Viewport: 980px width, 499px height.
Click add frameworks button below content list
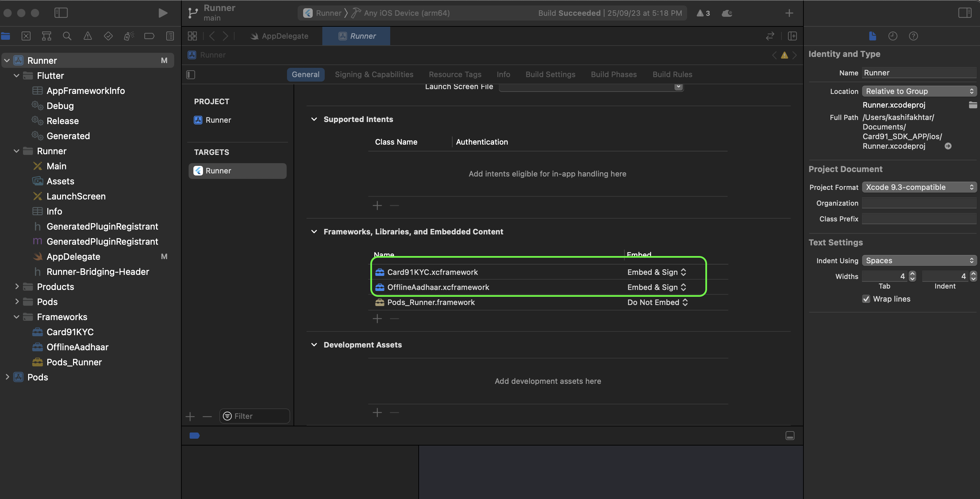point(377,318)
